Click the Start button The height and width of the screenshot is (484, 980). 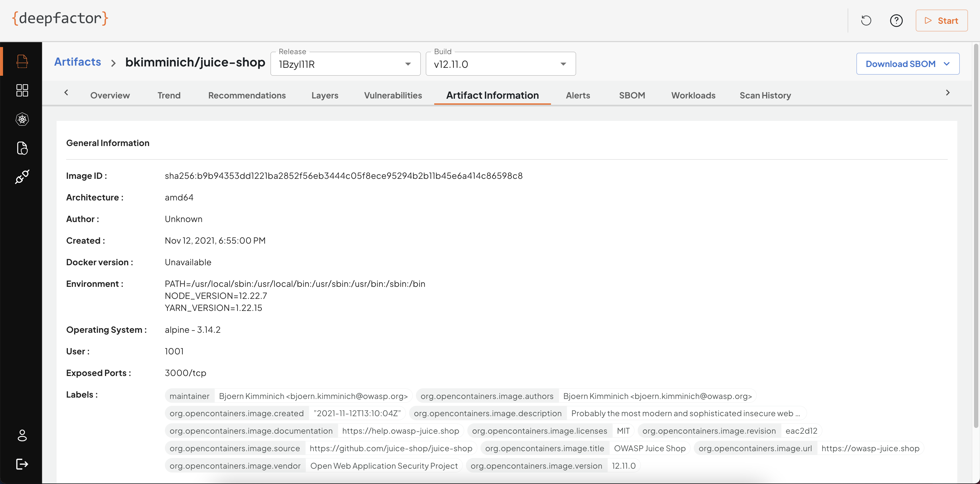pyautogui.click(x=941, y=21)
